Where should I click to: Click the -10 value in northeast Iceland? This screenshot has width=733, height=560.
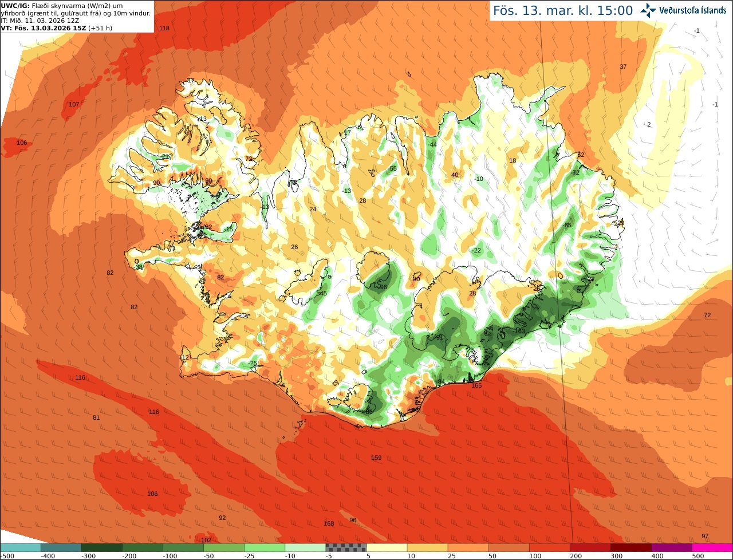pos(479,179)
